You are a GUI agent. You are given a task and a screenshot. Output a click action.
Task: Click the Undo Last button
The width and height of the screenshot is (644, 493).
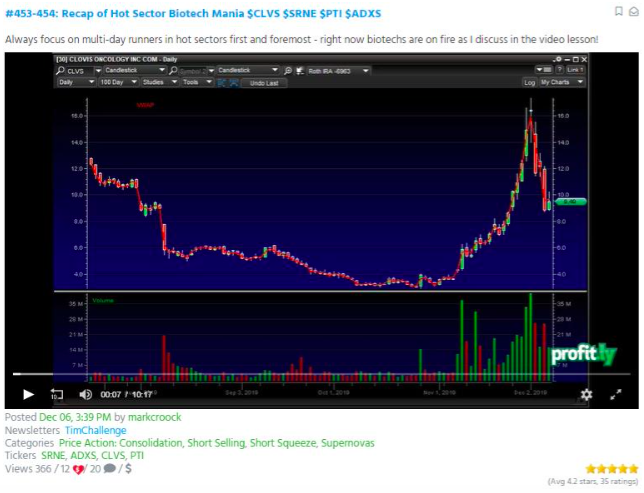click(265, 83)
